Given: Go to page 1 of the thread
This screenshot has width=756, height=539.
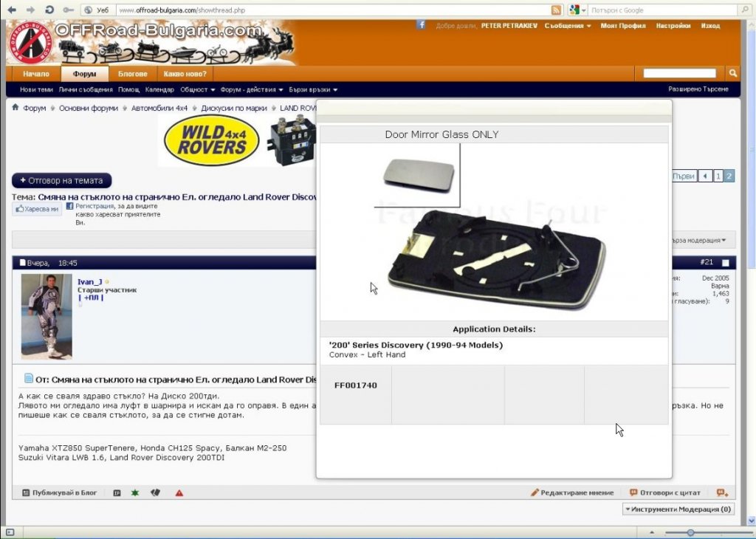Looking at the screenshot, I should coord(718,176).
